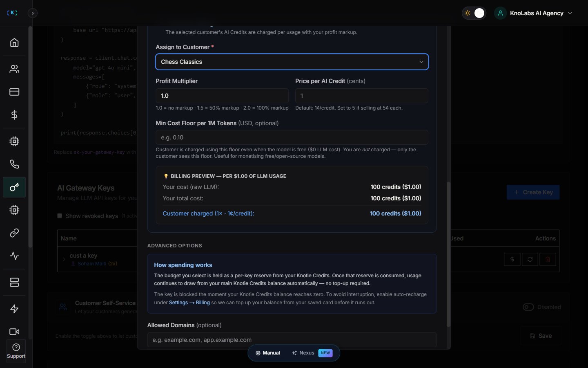Switch to Manual mode tab
This screenshot has height=368, width=588.
point(267,353)
